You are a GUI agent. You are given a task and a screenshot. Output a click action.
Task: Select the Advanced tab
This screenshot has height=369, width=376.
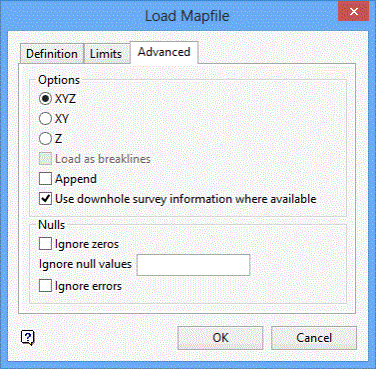pos(164,52)
